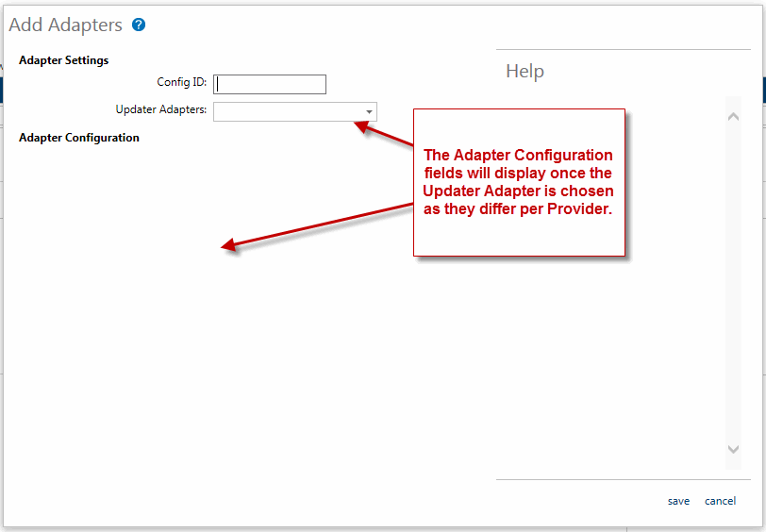Click the Updater Adapters label

coord(160,109)
